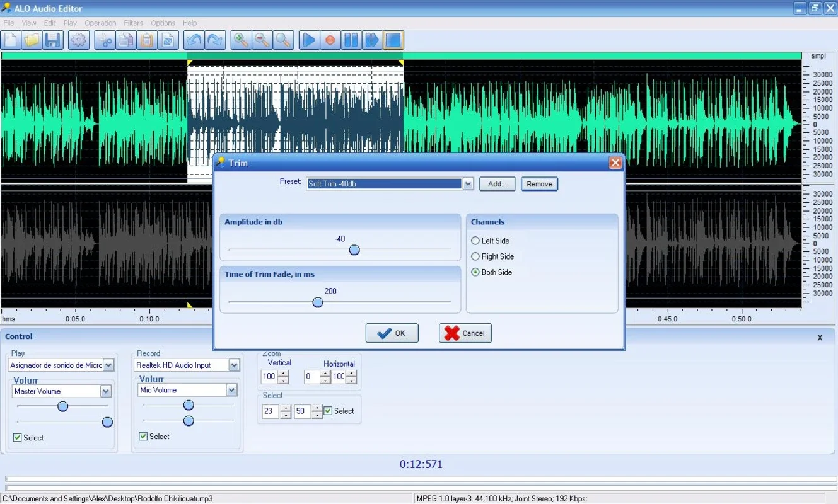Zoom in with the plus magnifier
Image resolution: width=838 pixels, height=504 pixels.
coord(241,40)
